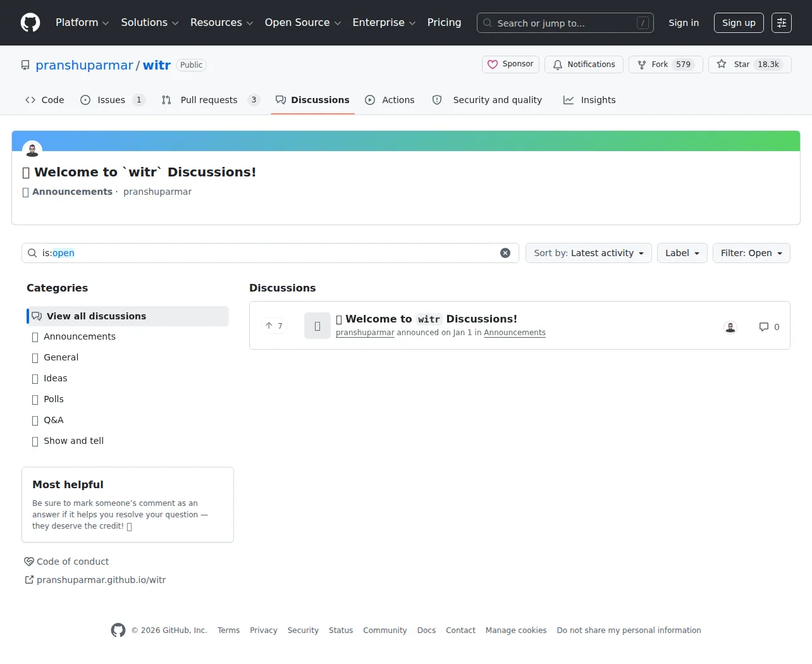Viewport: 812px width, 664px height.
Task: Star the witr repository
Action: point(749,65)
